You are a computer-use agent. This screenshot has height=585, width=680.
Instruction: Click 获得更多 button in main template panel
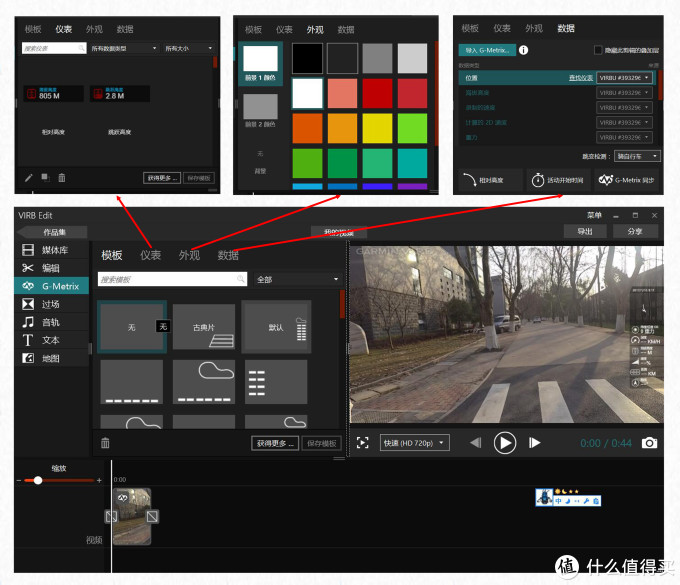pyautogui.click(x=275, y=443)
